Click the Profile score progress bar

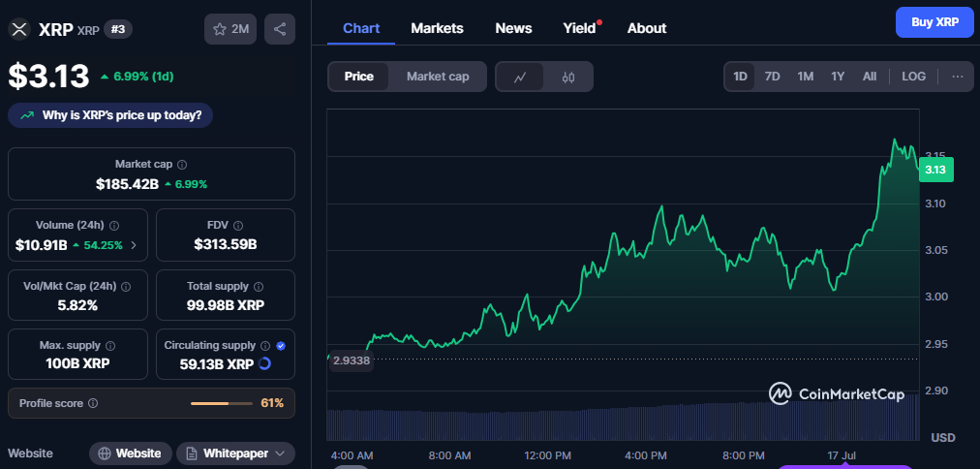tap(221, 403)
